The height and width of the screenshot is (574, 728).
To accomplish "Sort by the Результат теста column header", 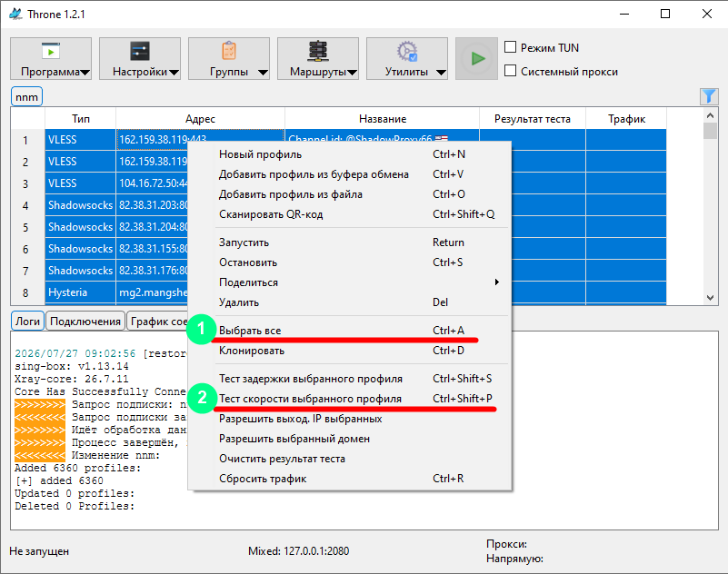I will [533, 119].
